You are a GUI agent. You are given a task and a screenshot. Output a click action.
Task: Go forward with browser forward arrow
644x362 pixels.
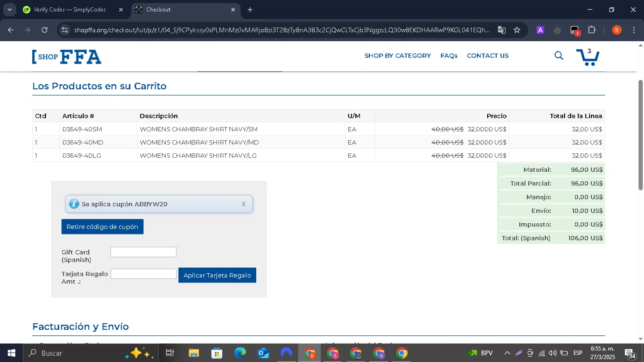27,30
